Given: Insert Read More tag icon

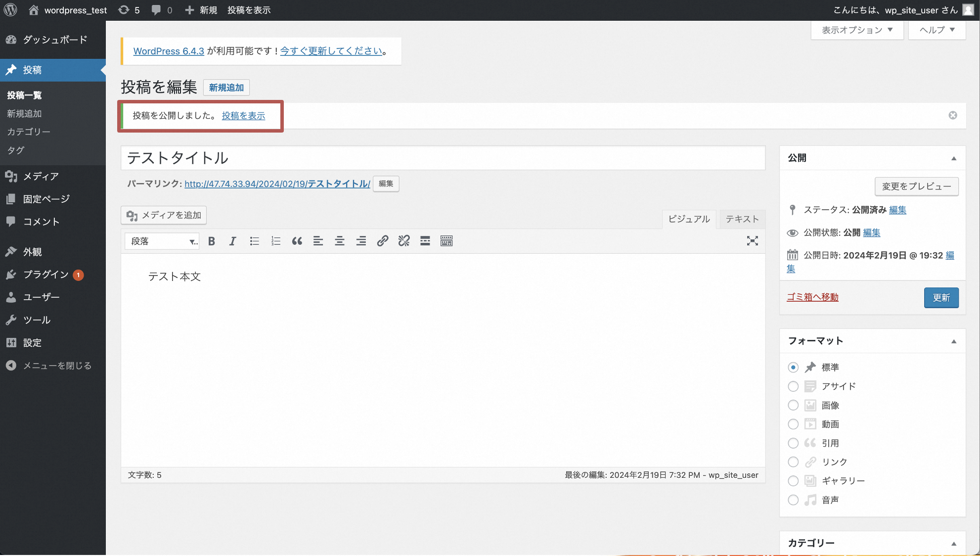Looking at the screenshot, I should coord(425,241).
